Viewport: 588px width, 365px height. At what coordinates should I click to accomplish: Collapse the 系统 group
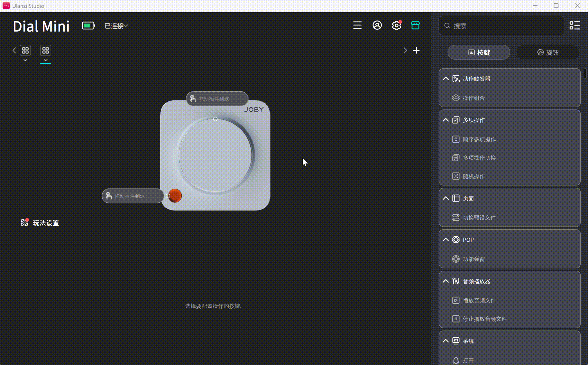(446, 341)
